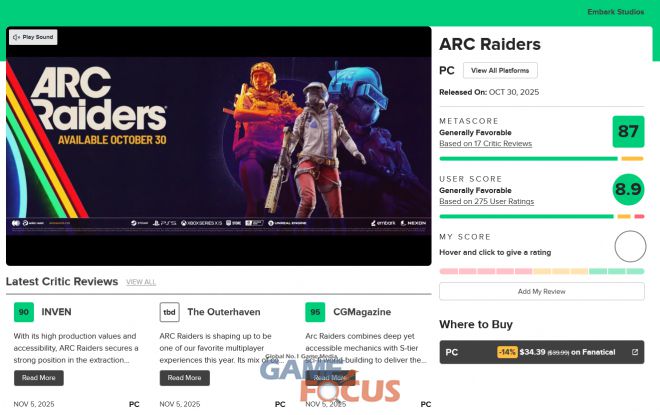660x415 pixels.
Task: Click the ARC Raiders trailer video
Action: 218,146
